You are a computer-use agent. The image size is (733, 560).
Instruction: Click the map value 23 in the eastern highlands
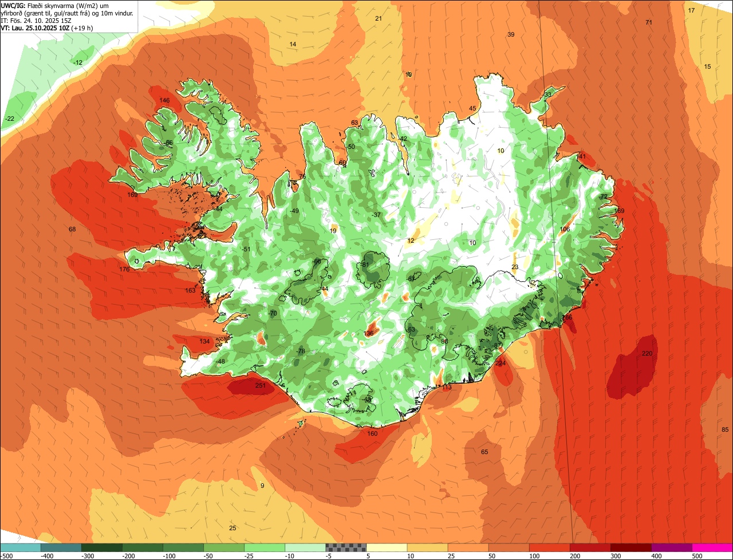pyautogui.click(x=515, y=267)
